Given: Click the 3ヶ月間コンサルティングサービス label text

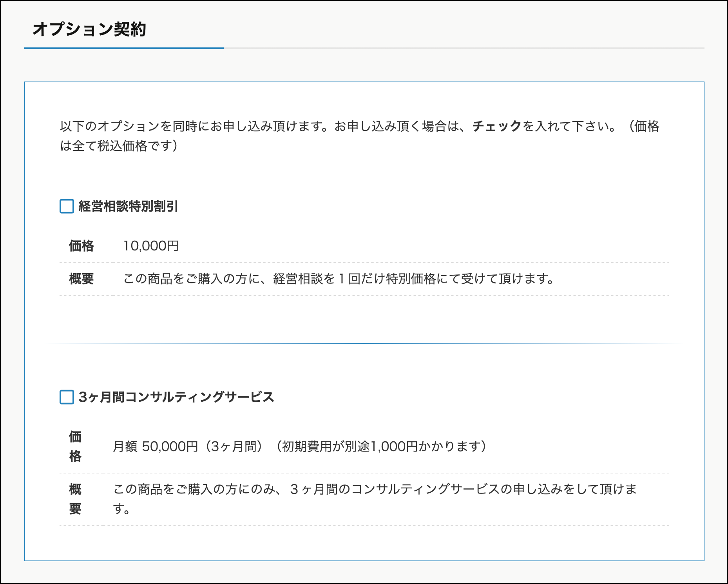Looking at the screenshot, I should [176, 397].
